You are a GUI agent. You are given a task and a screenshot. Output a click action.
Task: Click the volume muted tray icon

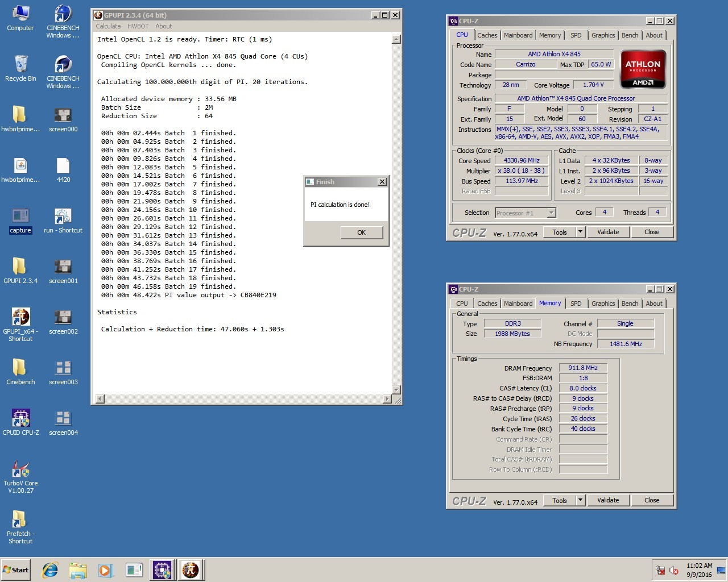point(674,570)
